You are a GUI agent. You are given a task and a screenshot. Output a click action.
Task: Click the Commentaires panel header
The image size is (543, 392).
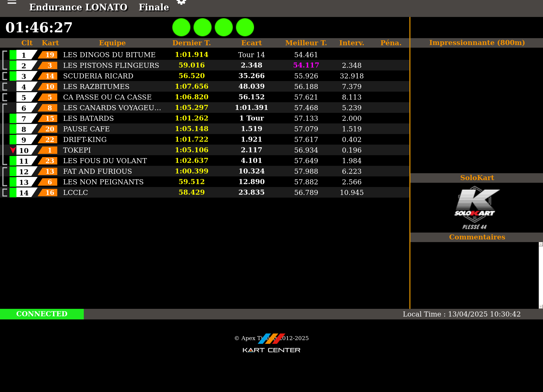[477, 237]
